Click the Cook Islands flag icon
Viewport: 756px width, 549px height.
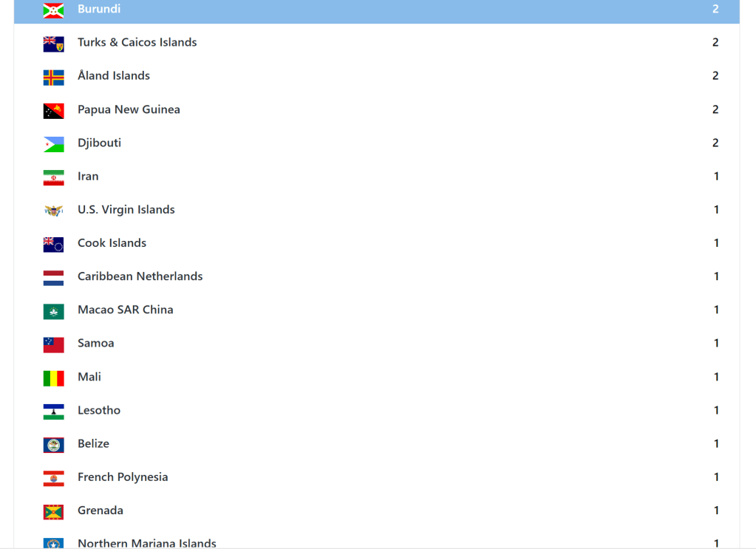click(x=53, y=244)
